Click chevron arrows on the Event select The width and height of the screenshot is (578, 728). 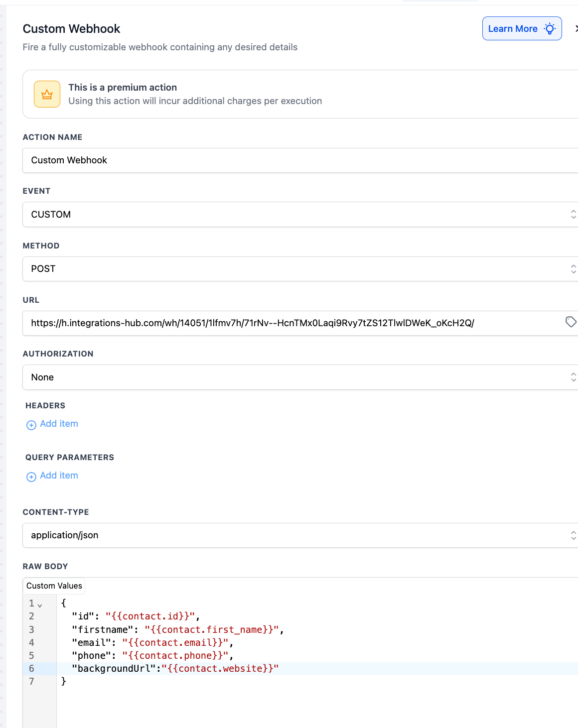574,215
